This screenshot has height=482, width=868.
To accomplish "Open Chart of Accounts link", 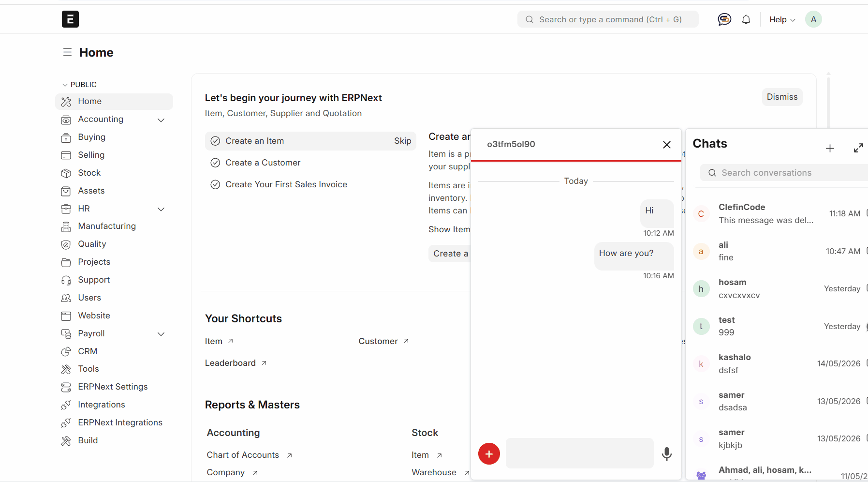I will (x=249, y=455).
